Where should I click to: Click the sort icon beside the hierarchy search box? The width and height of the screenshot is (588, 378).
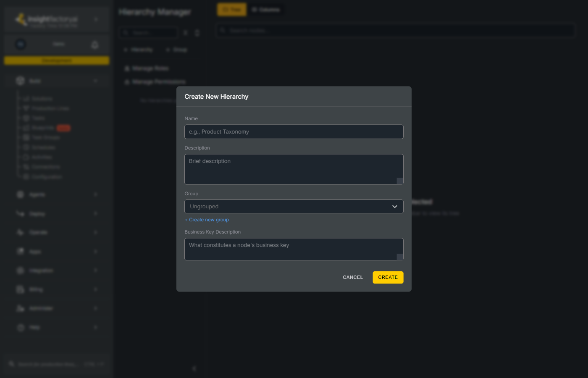coord(197,32)
